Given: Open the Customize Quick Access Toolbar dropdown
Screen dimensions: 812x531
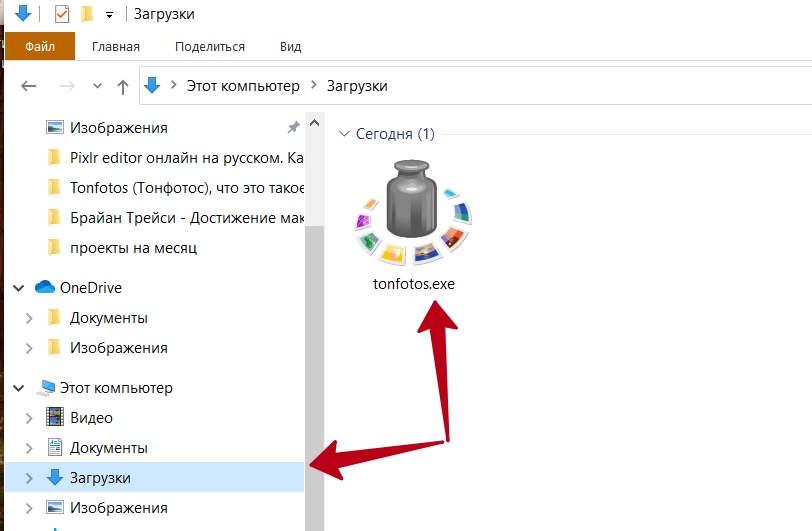Looking at the screenshot, I should point(109,16).
